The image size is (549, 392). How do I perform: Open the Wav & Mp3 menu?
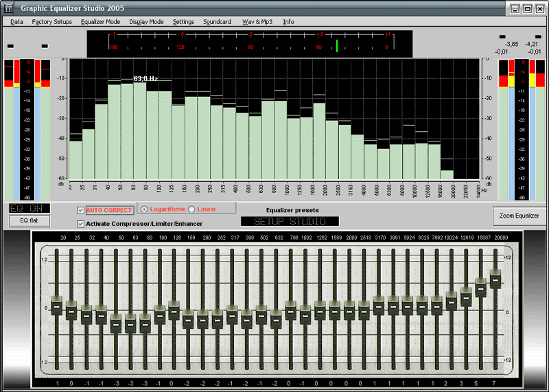tap(257, 22)
